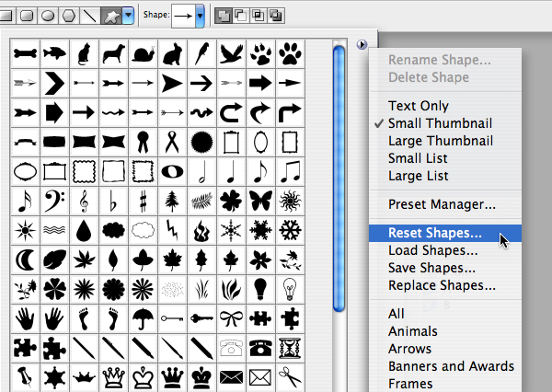The height and width of the screenshot is (392, 552).
Task: Pick the lightning bolt shape
Action: tap(172, 231)
